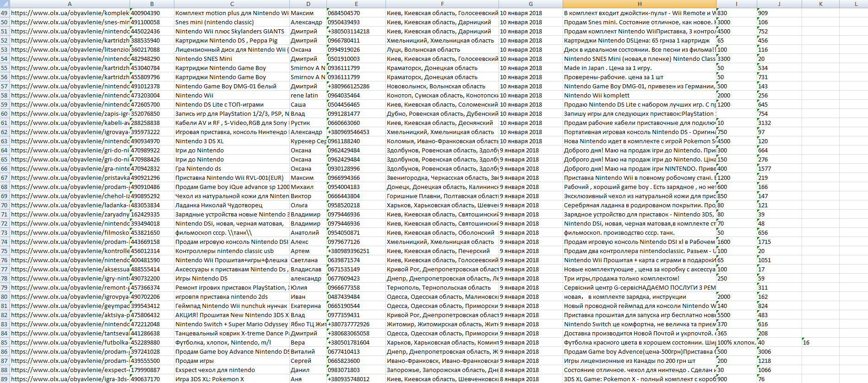
Task: Select the "Ладанка Николай Чудотворец" cell
Action: pos(232,205)
